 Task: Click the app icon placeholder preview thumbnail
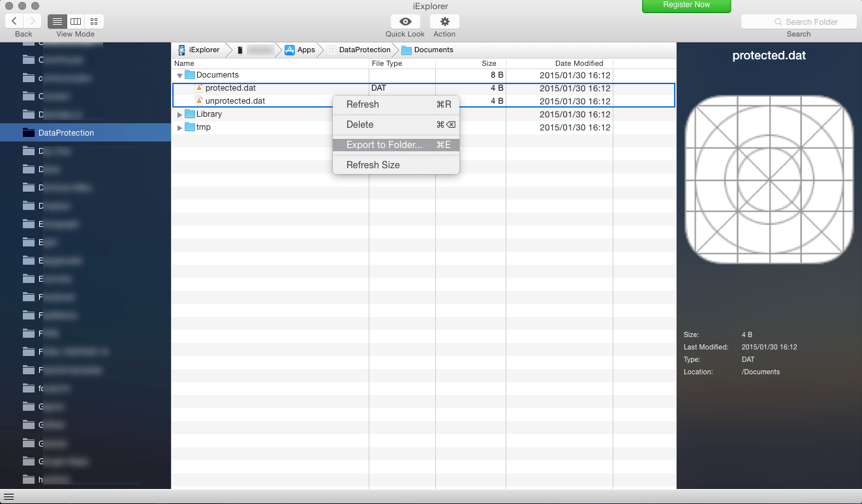pyautogui.click(x=769, y=179)
